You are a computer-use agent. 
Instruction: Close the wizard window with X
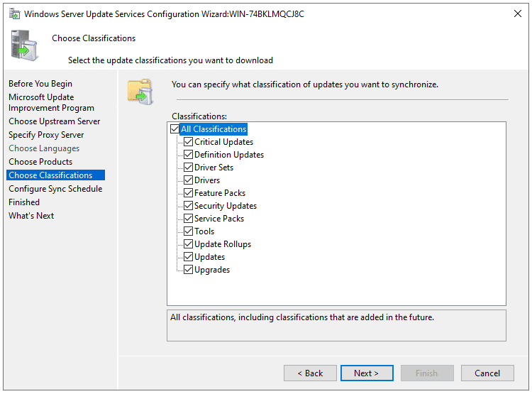(x=517, y=13)
